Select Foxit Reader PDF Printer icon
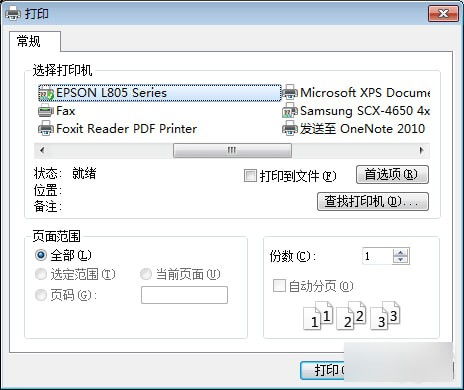The width and height of the screenshot is (464, 390). click(46, 129)
